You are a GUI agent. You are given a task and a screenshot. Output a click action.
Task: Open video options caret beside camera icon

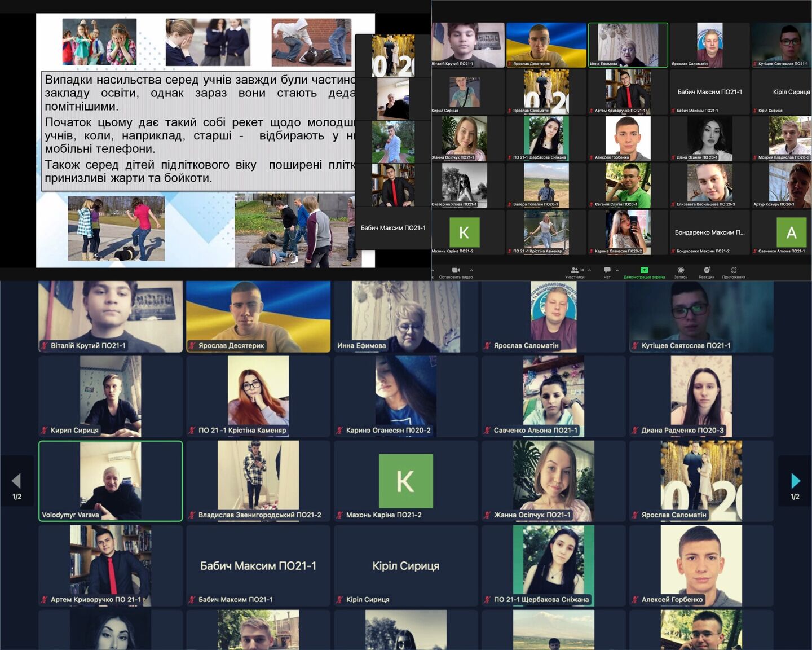coord(471,270)
